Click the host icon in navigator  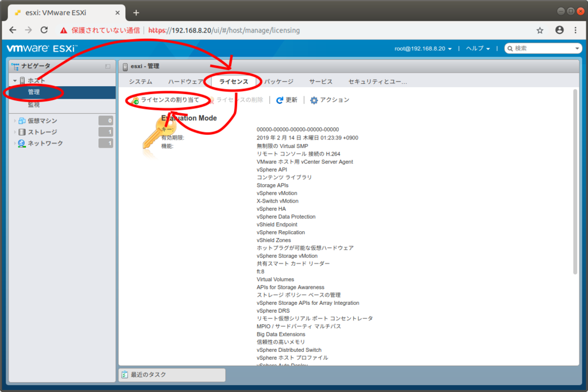click(x=22, y=80)
